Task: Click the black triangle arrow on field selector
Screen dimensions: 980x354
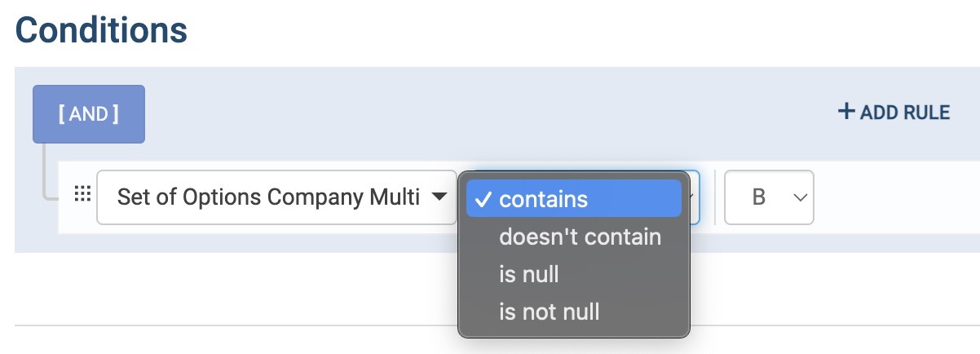Action: tap(439, 197)
